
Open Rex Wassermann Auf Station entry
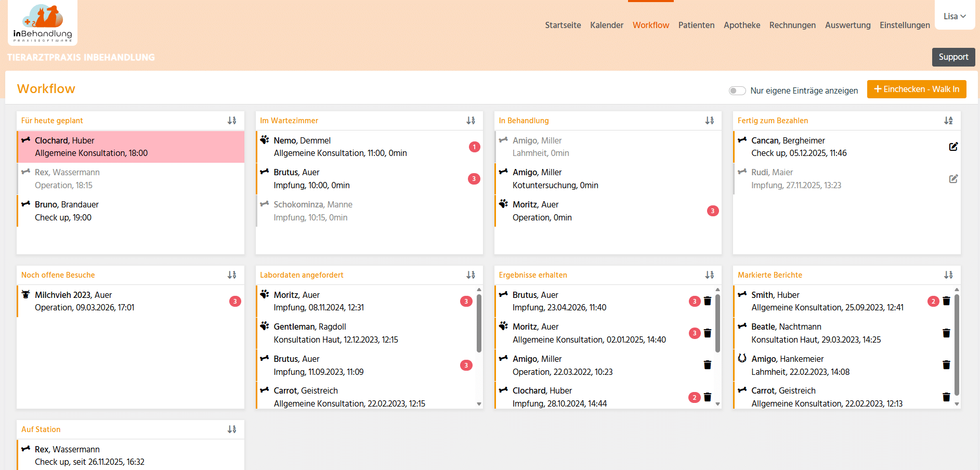[x=130, y=455]
